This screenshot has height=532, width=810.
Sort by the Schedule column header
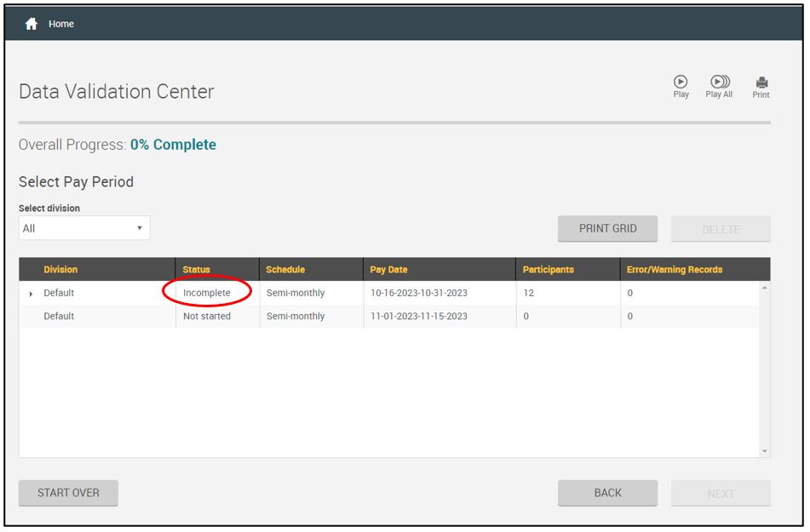click(x=285, y=270)
